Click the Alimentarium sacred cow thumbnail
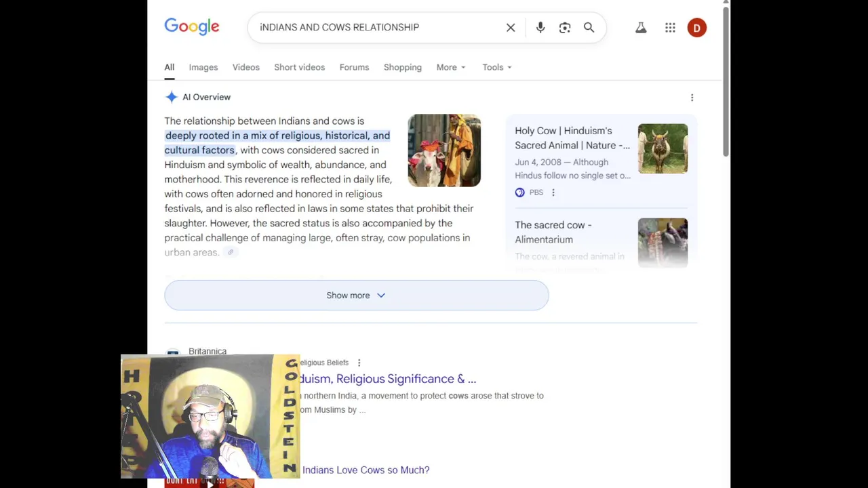 663,242
